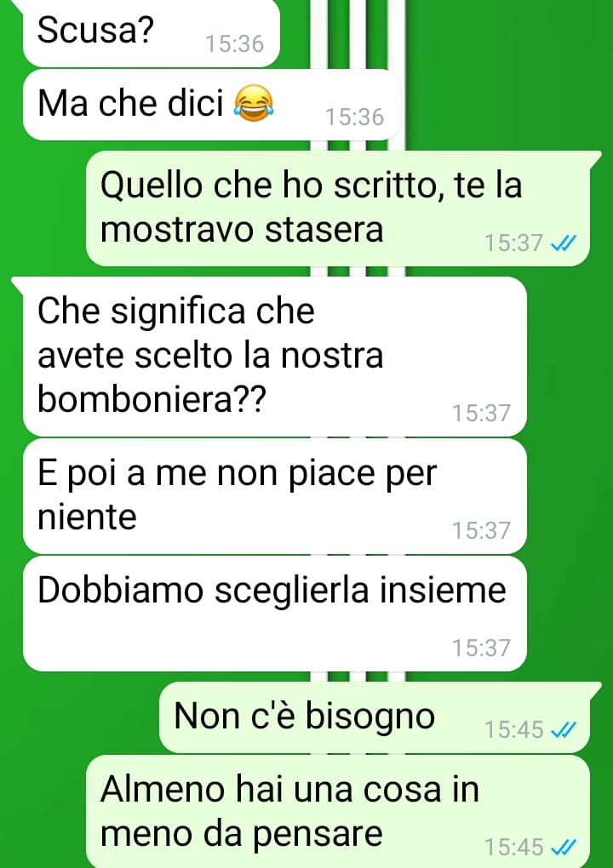Click timestamp on 'per niente' message

click(481, 530)
